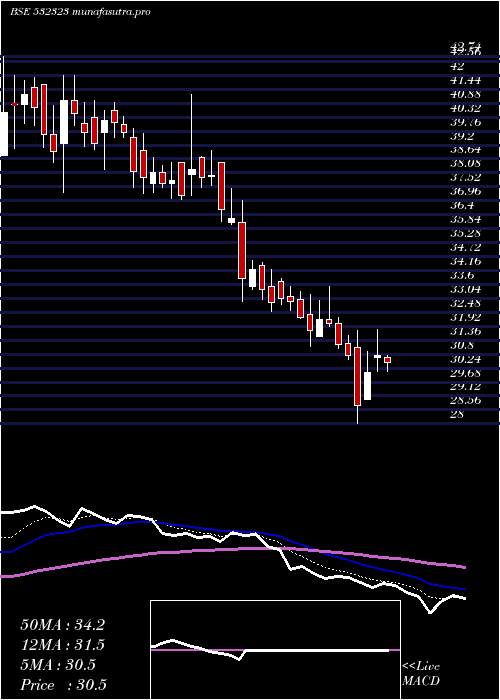Screen dimensions: 500x700
Task: Click the 35.28 price axis label
Action: (466, 233)
